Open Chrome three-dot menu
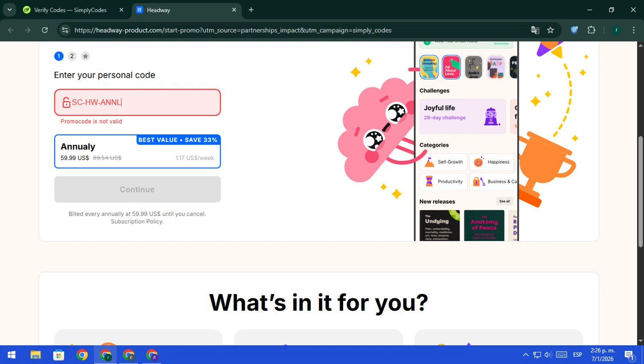 pos(634,30)
